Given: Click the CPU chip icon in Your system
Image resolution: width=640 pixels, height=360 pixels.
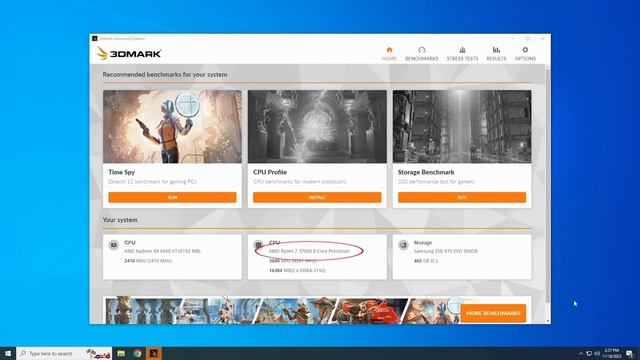Looking at the screenshot, I should point(258,245).
